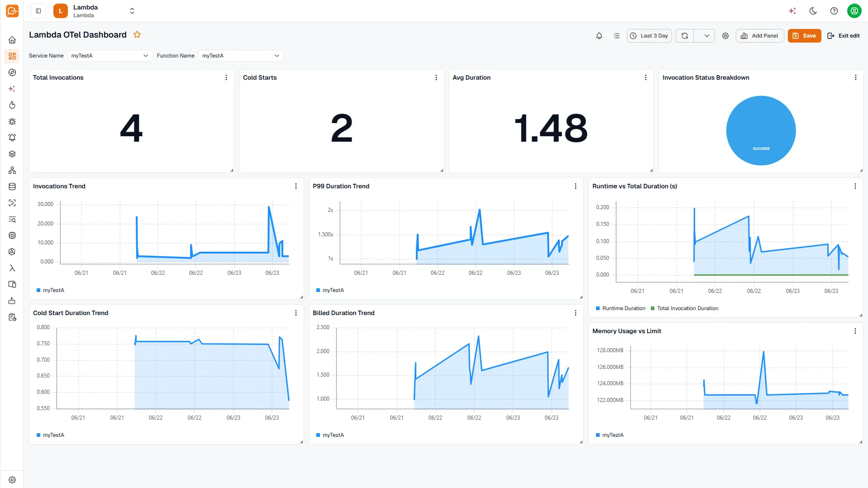Open Avg Duration panel menu
This screenshot has height=488, width=868.
pyautogui.click(x=646, y=77)
